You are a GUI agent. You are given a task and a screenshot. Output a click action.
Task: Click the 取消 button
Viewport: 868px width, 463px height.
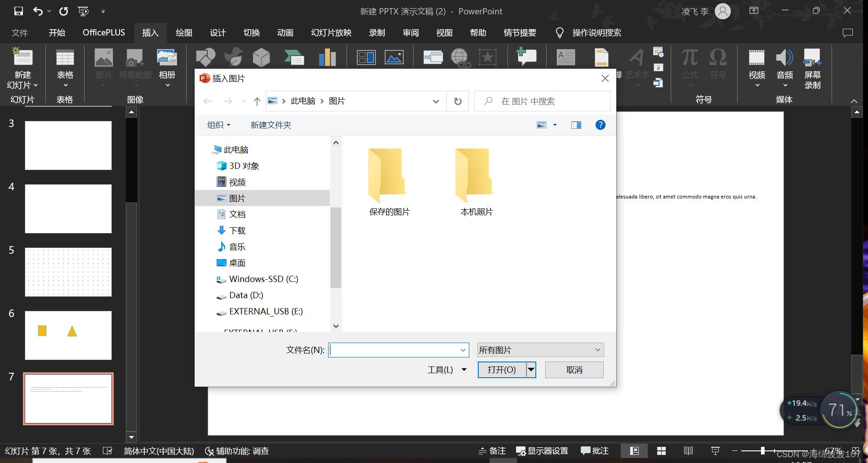pyautogui.click(x=574, y=370)
